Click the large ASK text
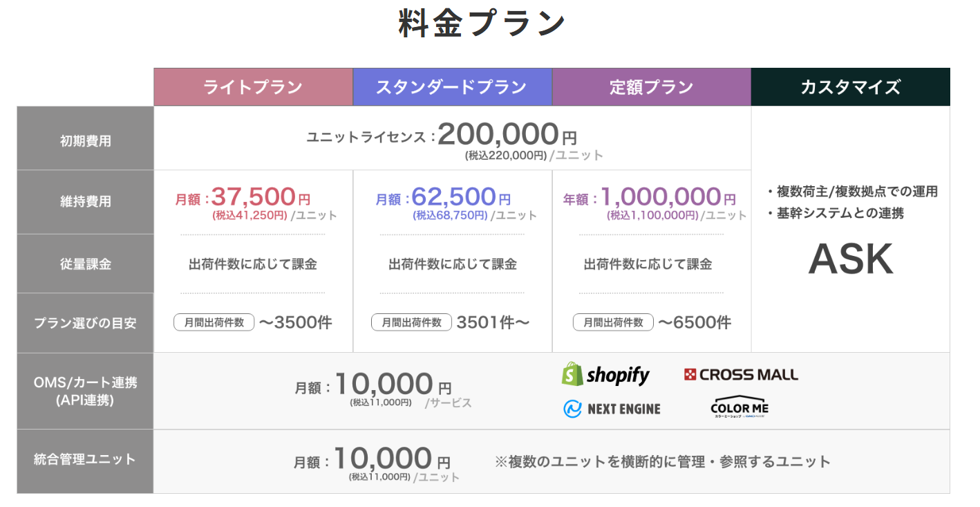Viewport: 980px width, 507px height. click(850, 259)
